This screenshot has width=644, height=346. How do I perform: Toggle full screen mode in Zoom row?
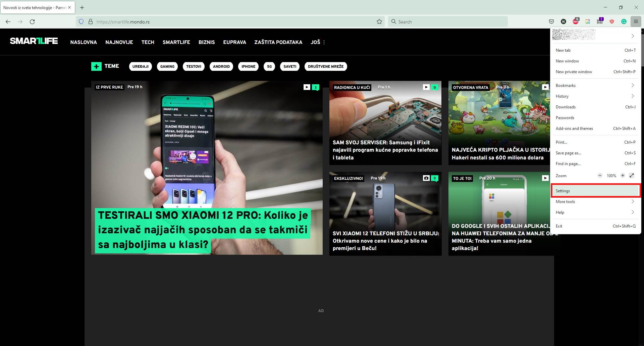coord(632,176)
